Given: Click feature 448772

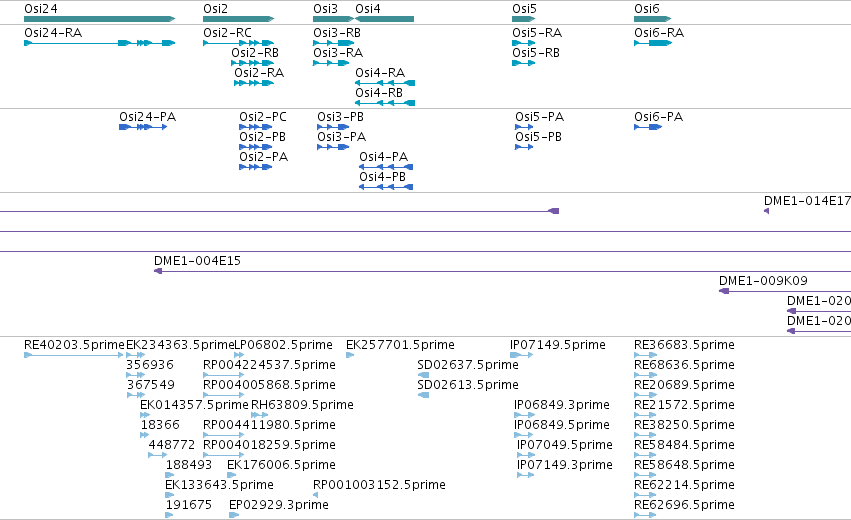Looking at the screenshot, I should tap(157, 456).
